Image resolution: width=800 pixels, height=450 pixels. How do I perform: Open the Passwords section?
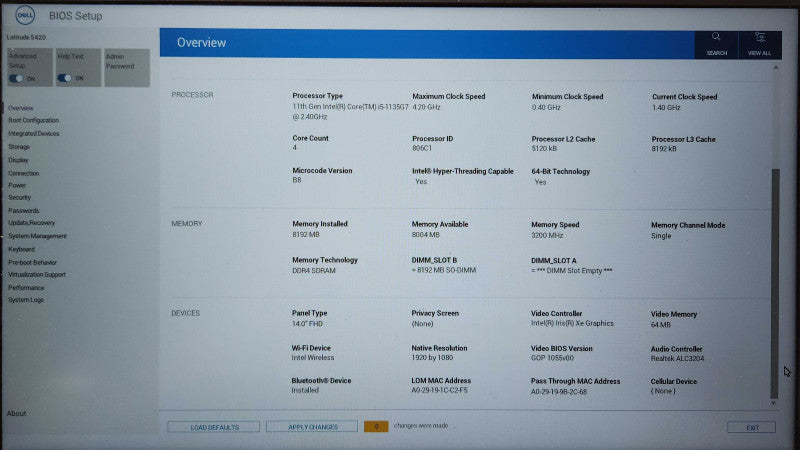tap(23, 211)
